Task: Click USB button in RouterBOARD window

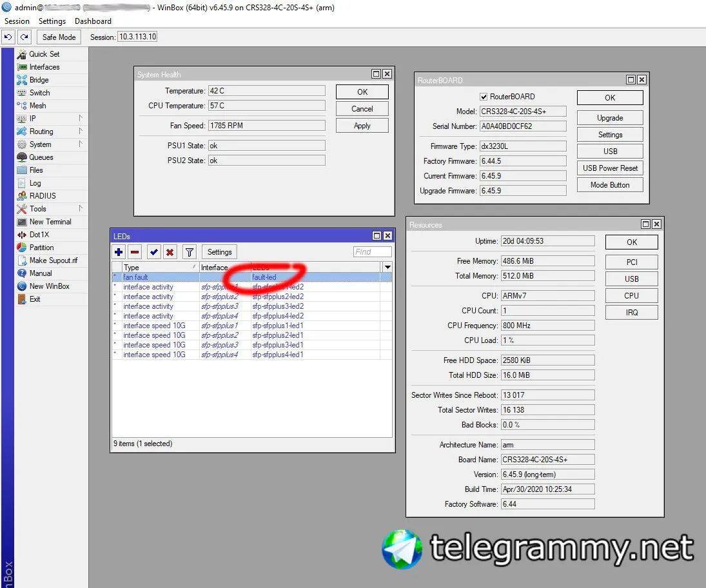Action: (610, 152)
